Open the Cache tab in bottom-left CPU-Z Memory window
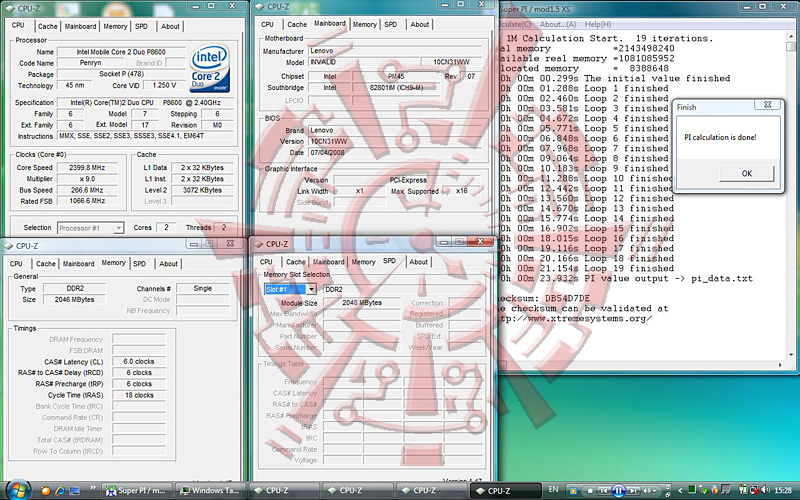 pos(45,264)
